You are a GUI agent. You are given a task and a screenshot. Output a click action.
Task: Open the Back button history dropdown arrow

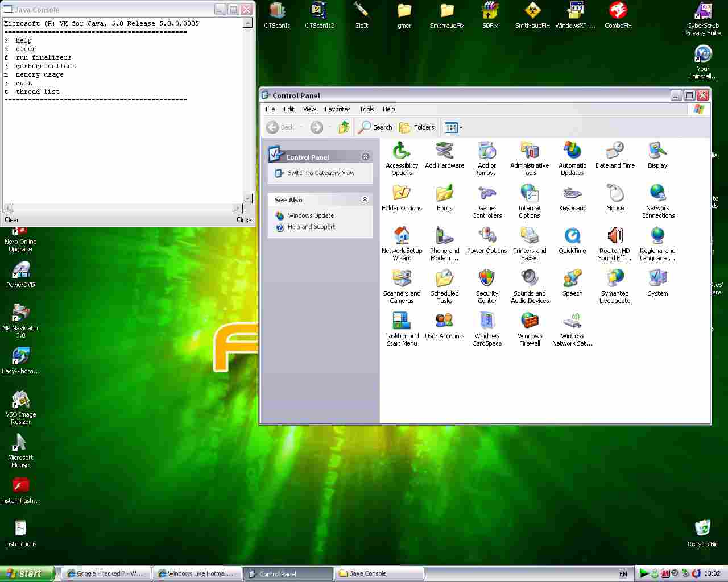pyautogui.click(x=301, y=127)
